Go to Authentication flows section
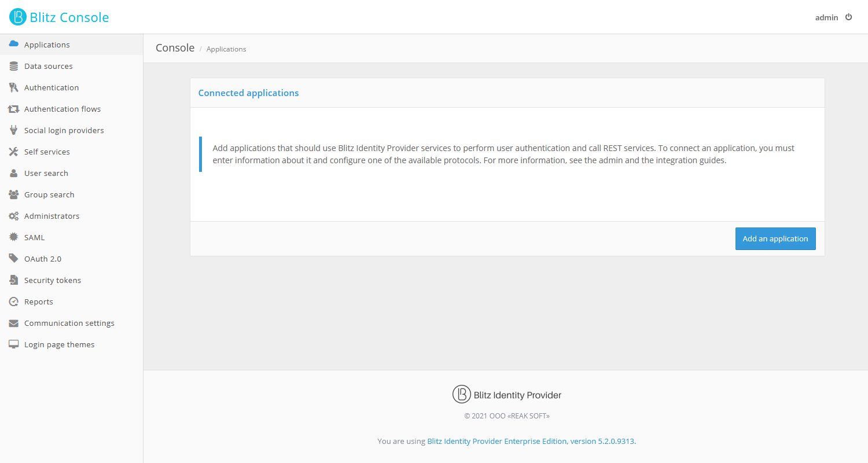Screen dimensions: 868x463 (72, 109)
